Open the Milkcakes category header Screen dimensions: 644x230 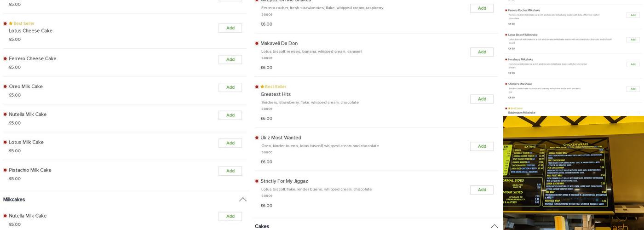point(14,200)
